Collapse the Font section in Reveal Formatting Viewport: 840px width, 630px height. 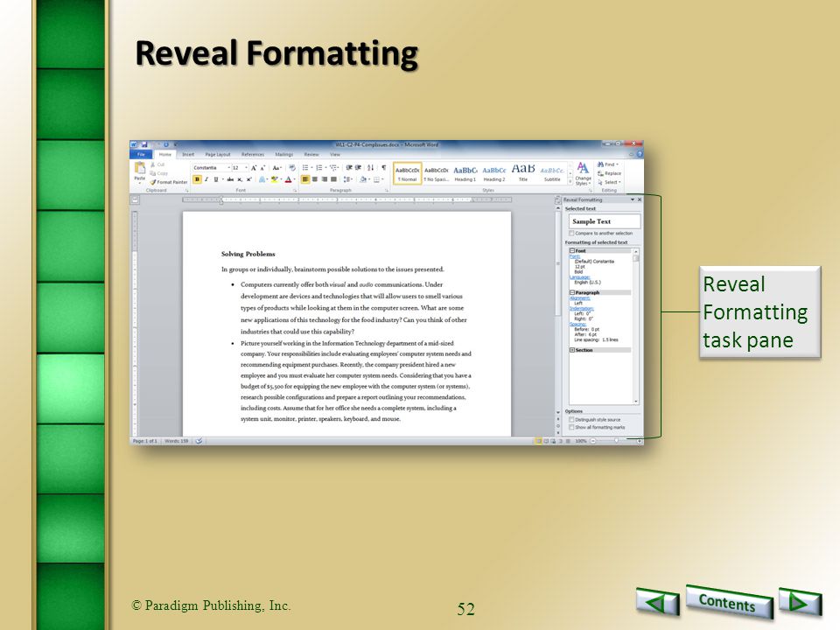572,251
